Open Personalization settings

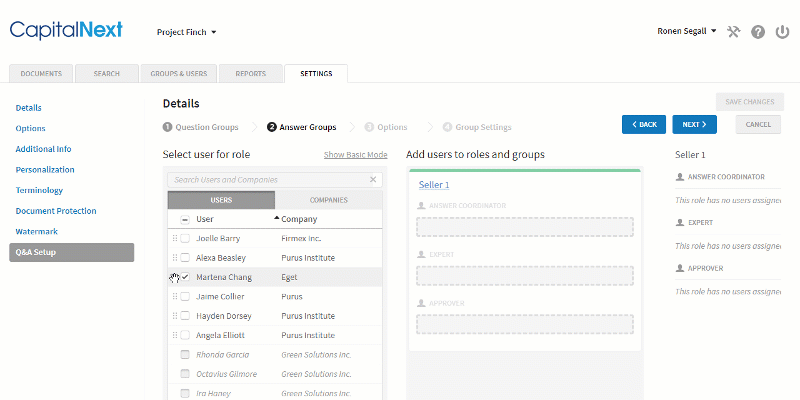click(45, 169)
